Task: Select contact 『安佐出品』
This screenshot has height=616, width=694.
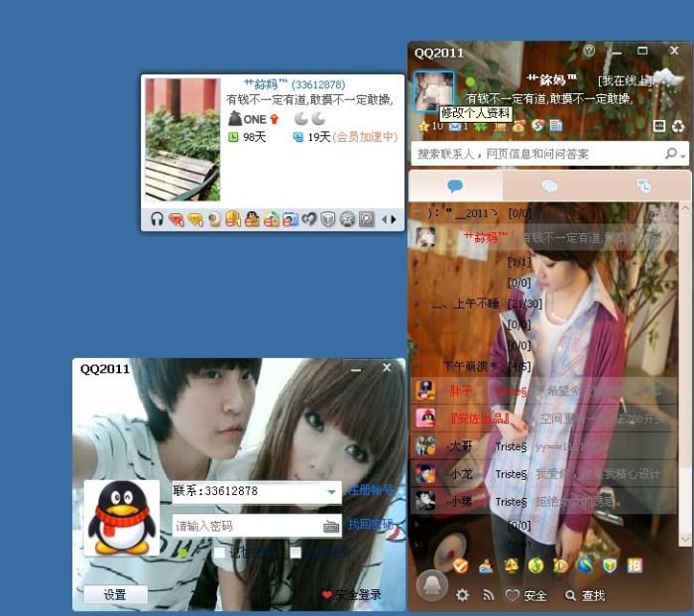Action: (543, 418)
